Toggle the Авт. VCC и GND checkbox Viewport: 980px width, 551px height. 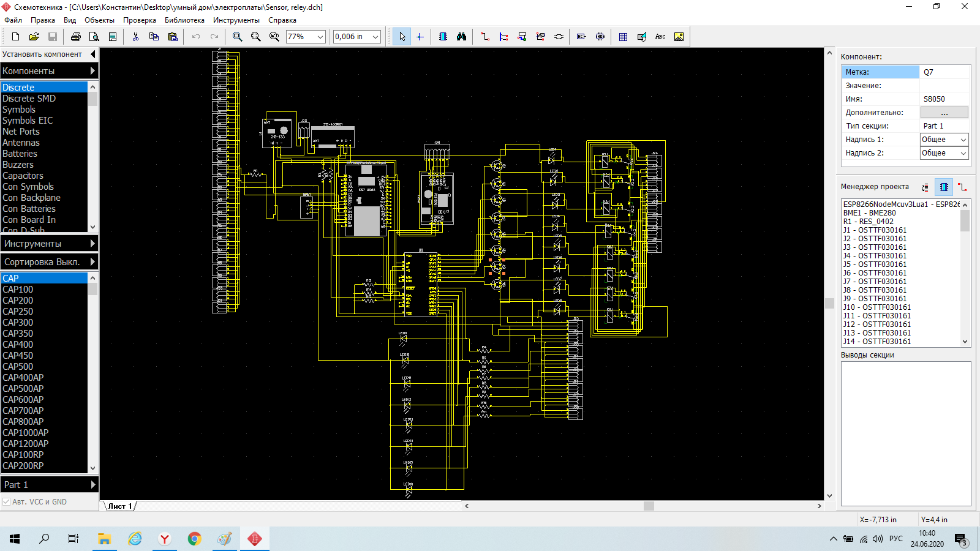point(7,502)
